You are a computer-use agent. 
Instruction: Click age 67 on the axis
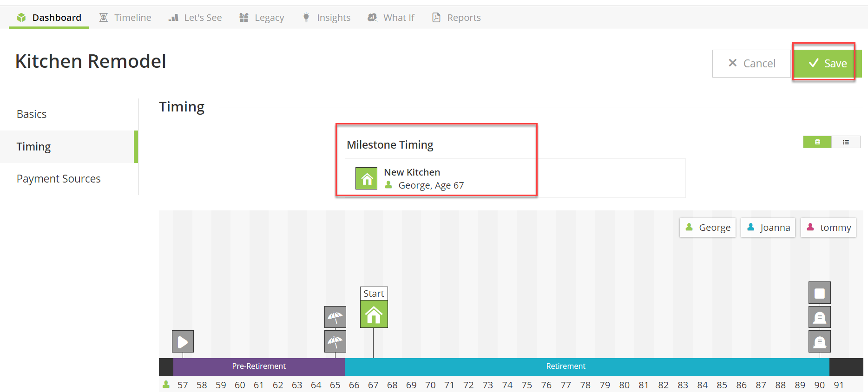(x=373, y=385)
